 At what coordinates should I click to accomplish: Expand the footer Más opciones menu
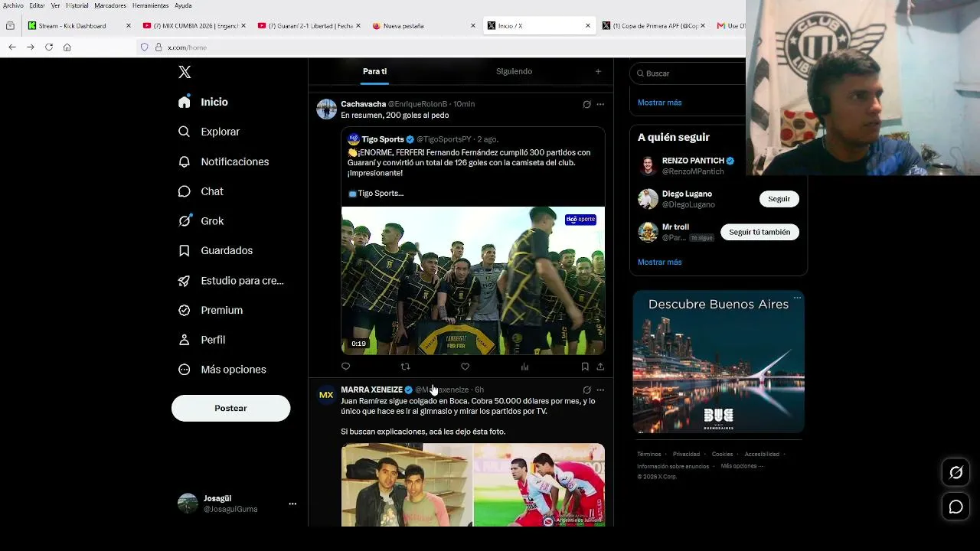(x=741, y=466)
